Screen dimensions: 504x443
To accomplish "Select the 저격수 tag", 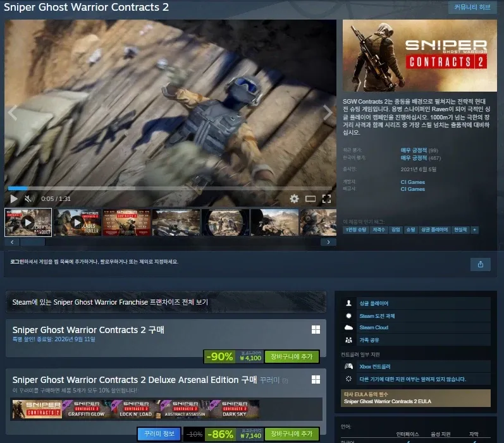I will (x=379, y=229).
